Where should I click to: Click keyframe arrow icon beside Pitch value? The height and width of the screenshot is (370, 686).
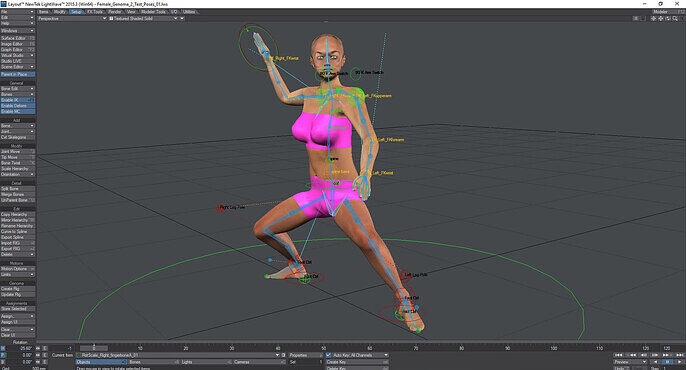click(x=38, y=355)
